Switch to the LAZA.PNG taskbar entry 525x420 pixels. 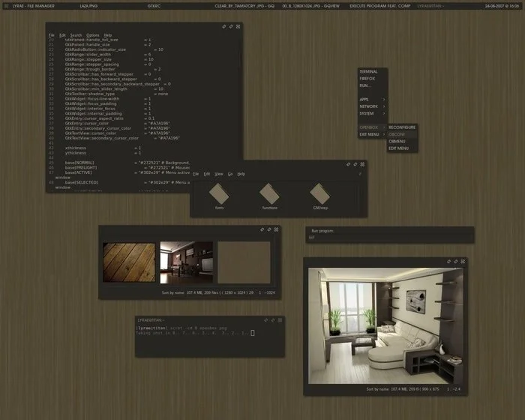tap(88, 6)
